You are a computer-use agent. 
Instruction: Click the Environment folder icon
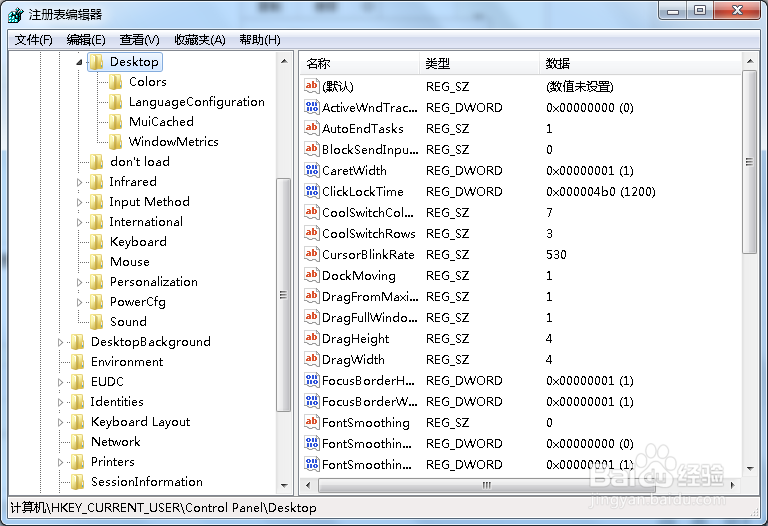point(77,362)
